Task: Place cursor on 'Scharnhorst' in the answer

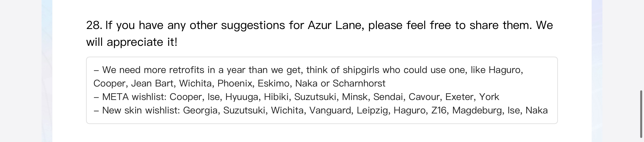Action: tap(359, 83)
